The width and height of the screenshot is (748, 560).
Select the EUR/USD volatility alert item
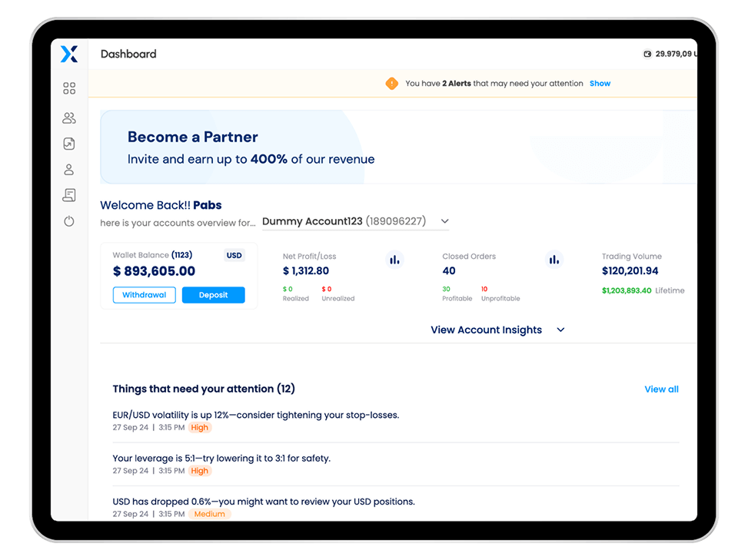[x=255, y=415]
